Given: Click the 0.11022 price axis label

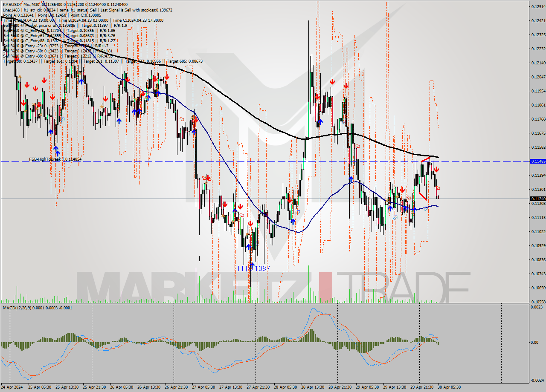Looking at the screenshot, I should tap(538, 231).
